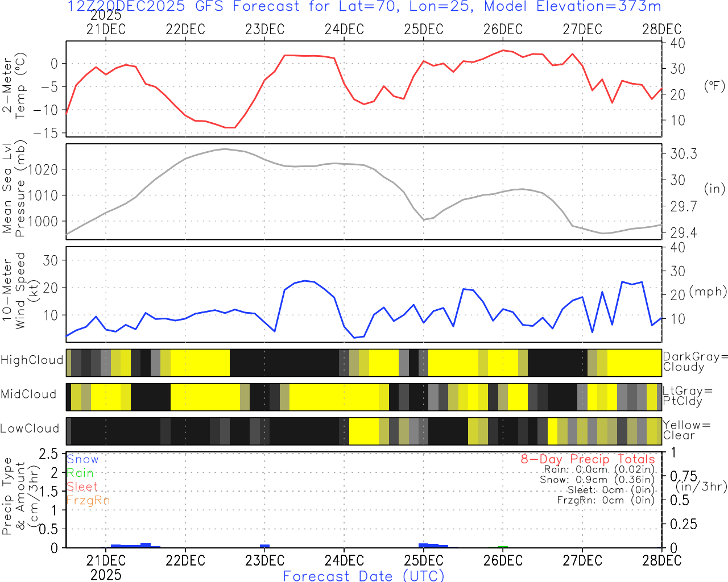Select the LowCloud row label
This screenshot has width=728, height=582.
30,429
